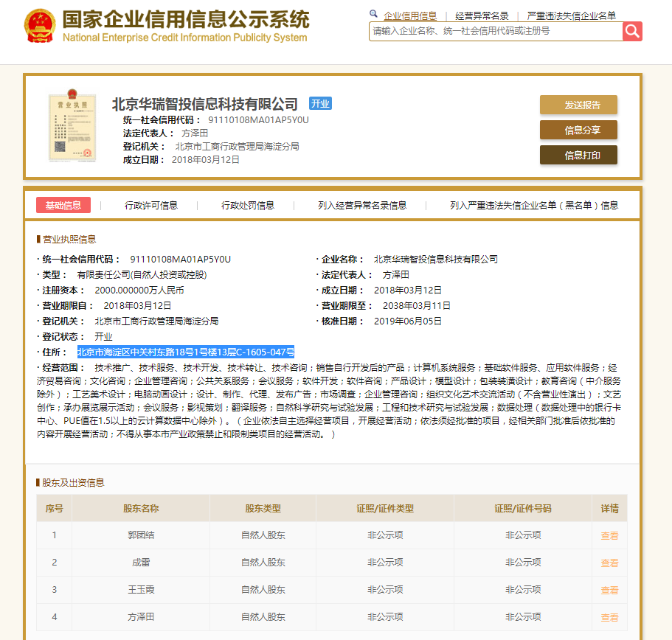Viewport: 672px width, 640px height.
Task: Click the 信息打印 button
Action: pos(578,155)
